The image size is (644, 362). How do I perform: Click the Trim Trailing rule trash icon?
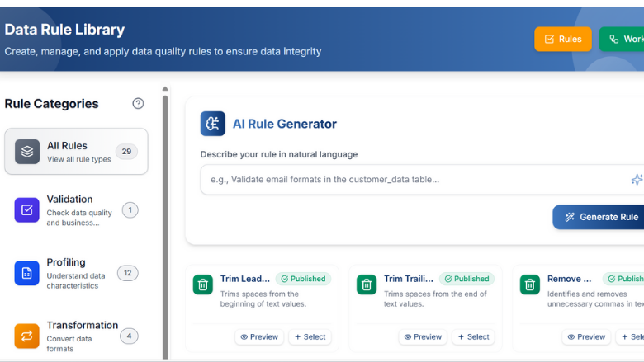(366, 284)
